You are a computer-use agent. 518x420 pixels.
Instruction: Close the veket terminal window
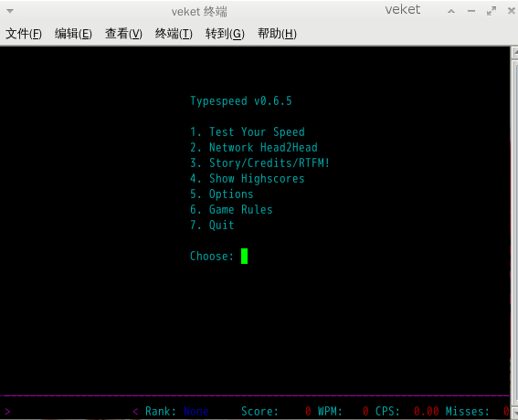(512, 11)
